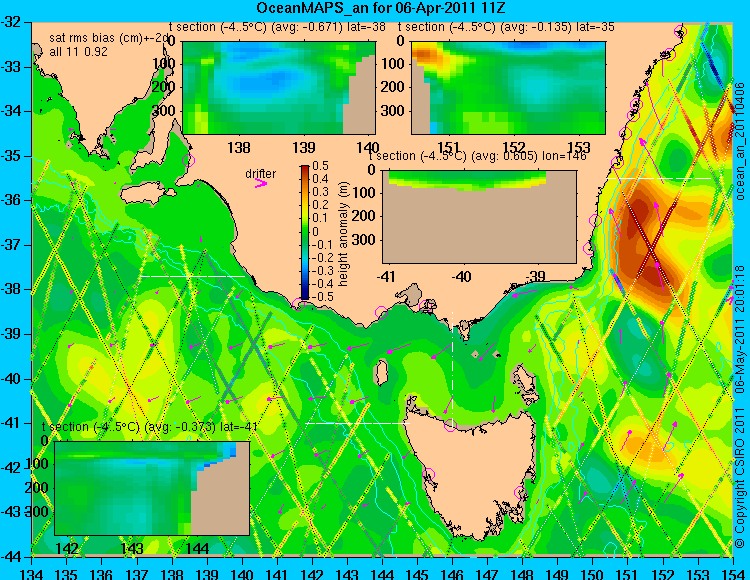Click longitude 150 on the main bottom axis
Image resolution: width=750 pixels, height=580 pixels.
click(592, 573)
